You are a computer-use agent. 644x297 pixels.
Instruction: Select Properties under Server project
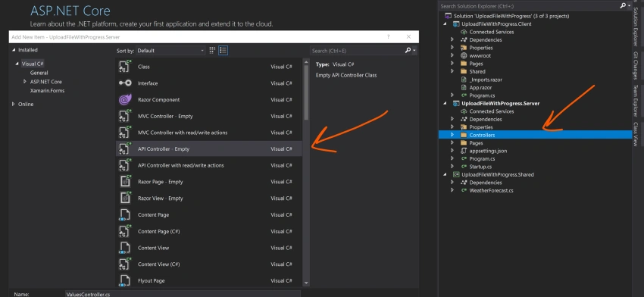(481, 127)
